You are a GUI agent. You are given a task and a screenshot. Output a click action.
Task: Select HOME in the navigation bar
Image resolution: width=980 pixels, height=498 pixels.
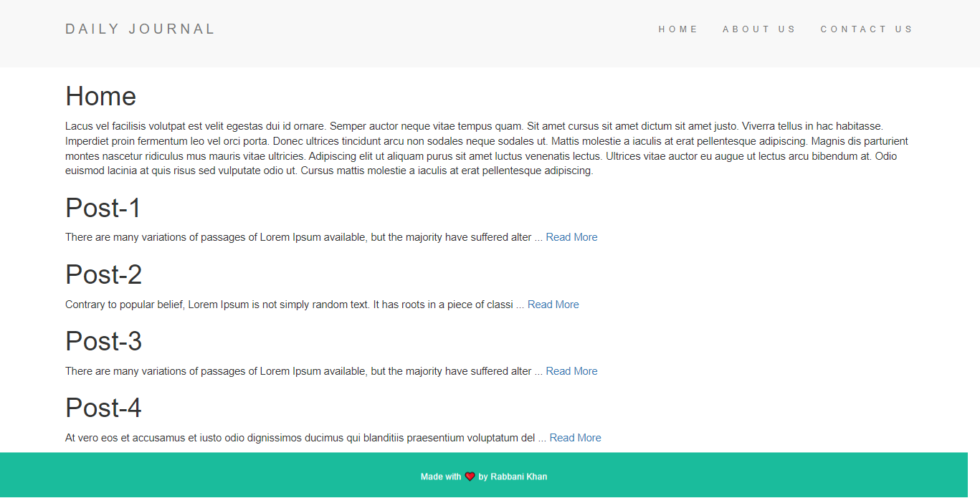pyautogui.click(x=677, y=29)
